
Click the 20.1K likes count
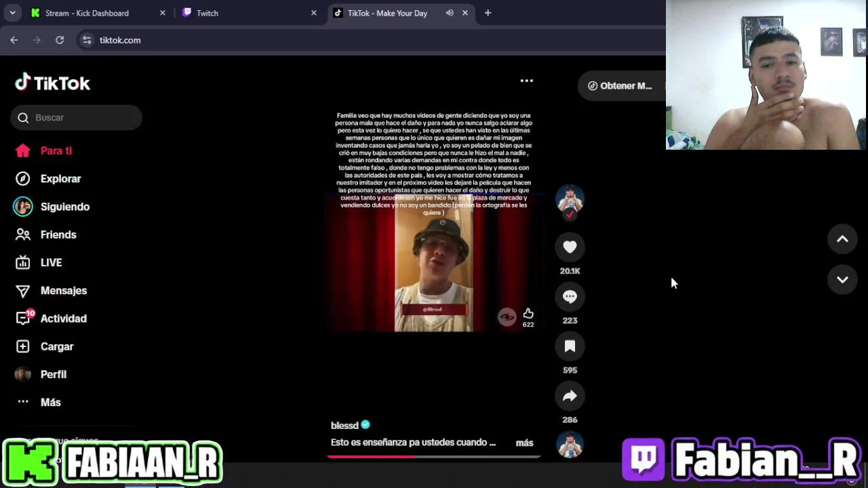click(x=570, y=271)
